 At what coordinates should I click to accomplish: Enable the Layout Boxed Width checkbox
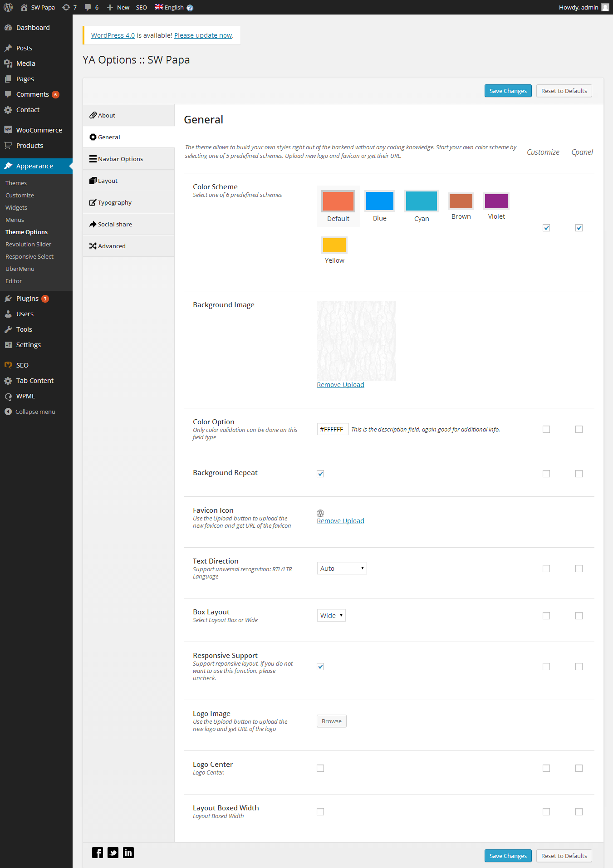[320, 812]
